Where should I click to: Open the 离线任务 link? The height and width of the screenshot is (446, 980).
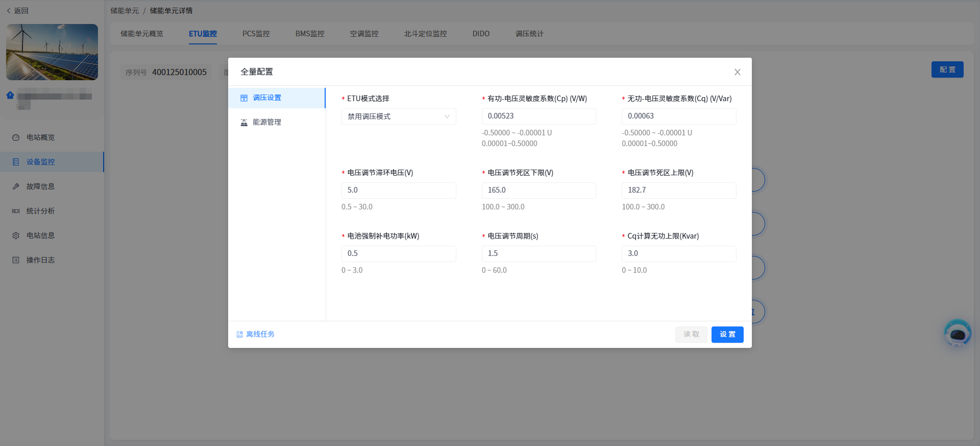pos(260,335)
